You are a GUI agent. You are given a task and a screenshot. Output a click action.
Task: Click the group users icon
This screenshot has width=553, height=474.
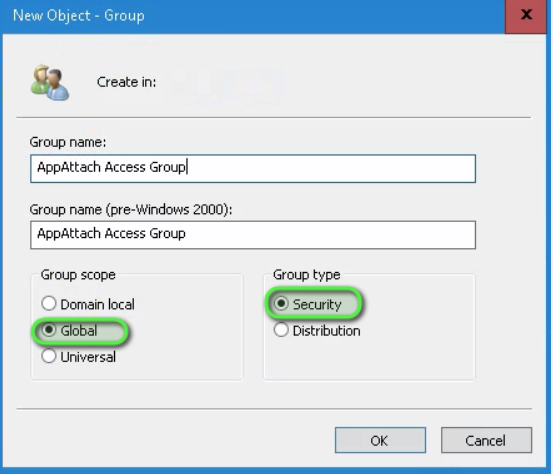(50, 83)
